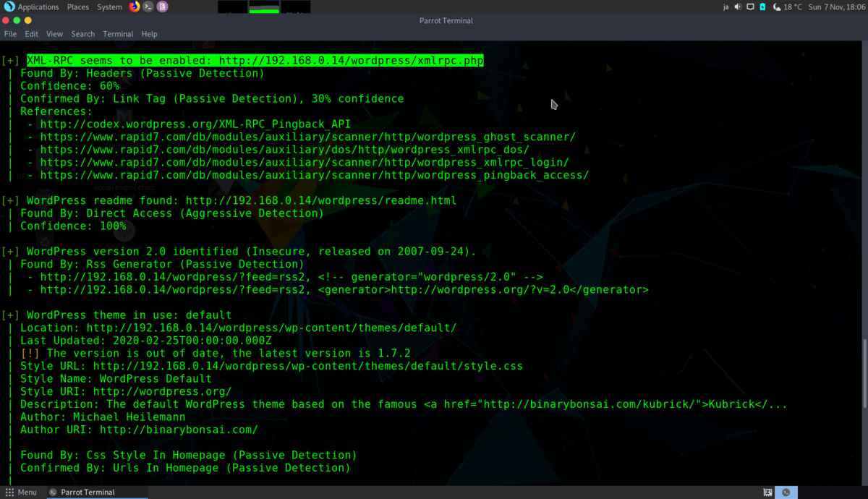The width and height of the screenshot is (868, 499).
Task: Click the green window button in the title bar
Action: click(17, 21)
